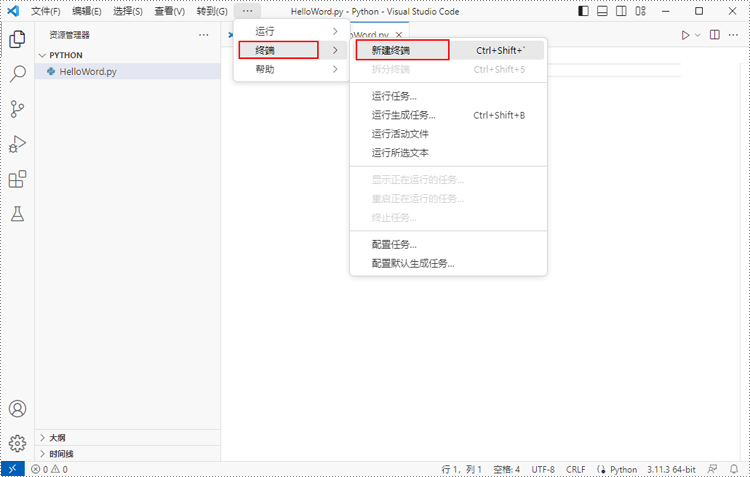
Task: Choose 运行任务... menu entry
Action: tap(448, 96)
